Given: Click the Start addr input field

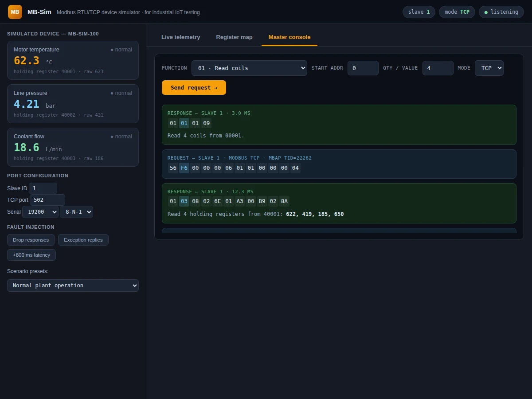Looking at the screenshot, I should tap(363, 68).
